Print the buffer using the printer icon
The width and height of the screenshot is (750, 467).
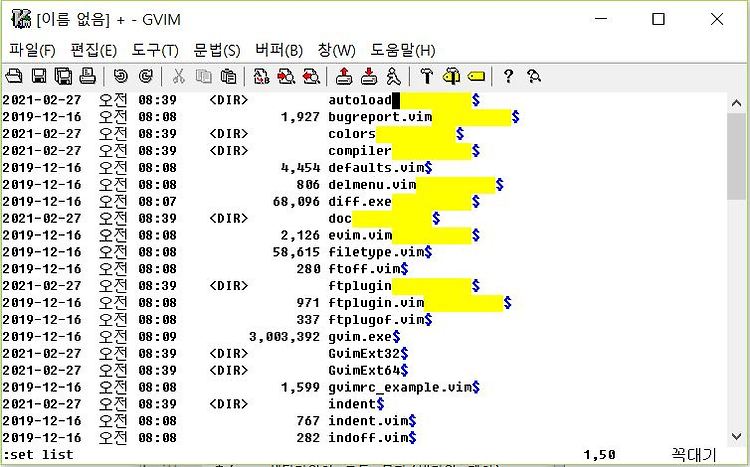click(x=88, y=76)
